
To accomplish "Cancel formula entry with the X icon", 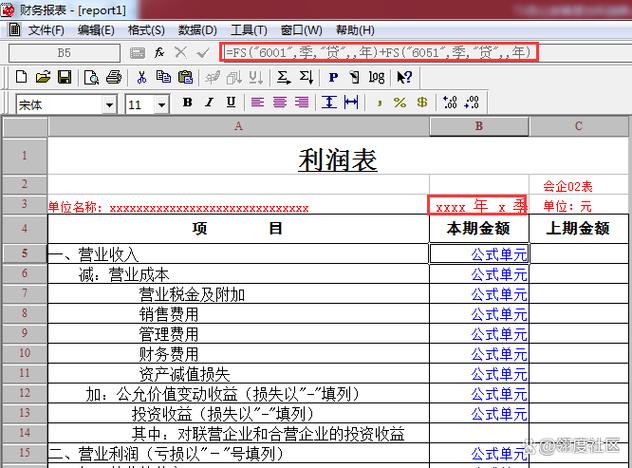I will click(x=181, y=52).
